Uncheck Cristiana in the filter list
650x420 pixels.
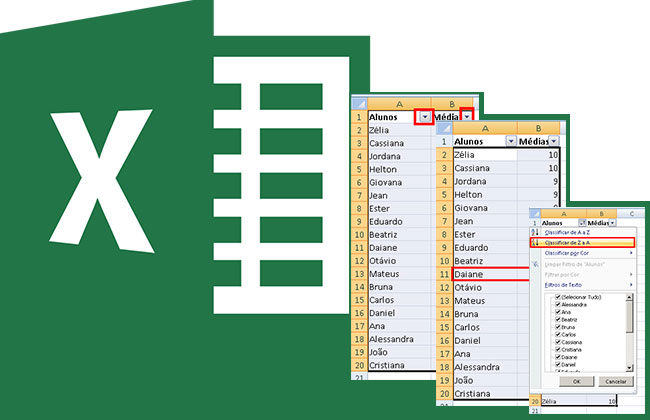558,350
